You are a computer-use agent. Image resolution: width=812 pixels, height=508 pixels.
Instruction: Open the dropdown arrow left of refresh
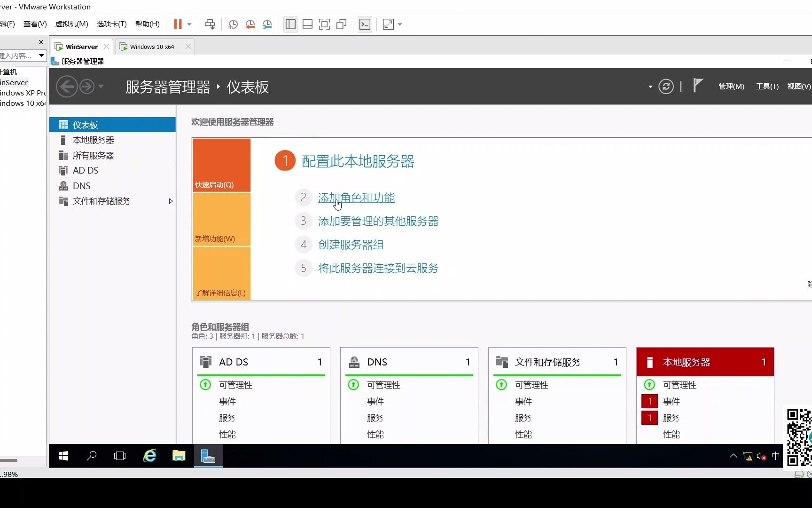point(650,87)
